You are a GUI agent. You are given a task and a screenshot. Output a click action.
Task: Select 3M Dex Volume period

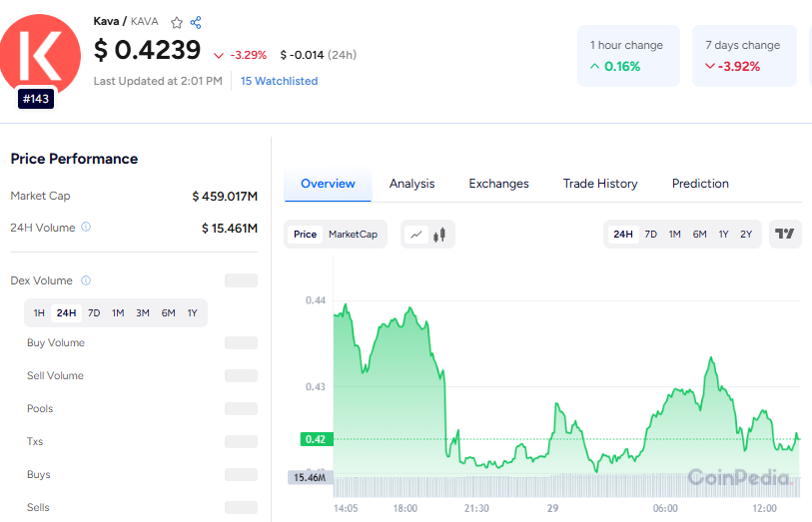(x=143, y=313)
